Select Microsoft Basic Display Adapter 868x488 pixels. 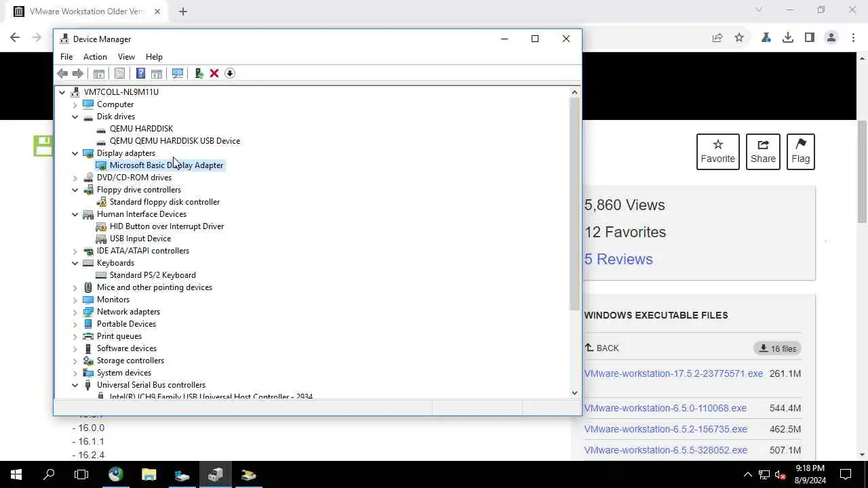pyautogui.click(x=166, y=165)
